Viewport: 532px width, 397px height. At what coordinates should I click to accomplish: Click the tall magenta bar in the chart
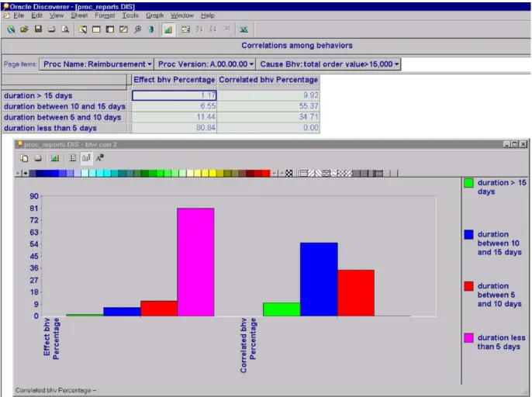pos(195,262)
